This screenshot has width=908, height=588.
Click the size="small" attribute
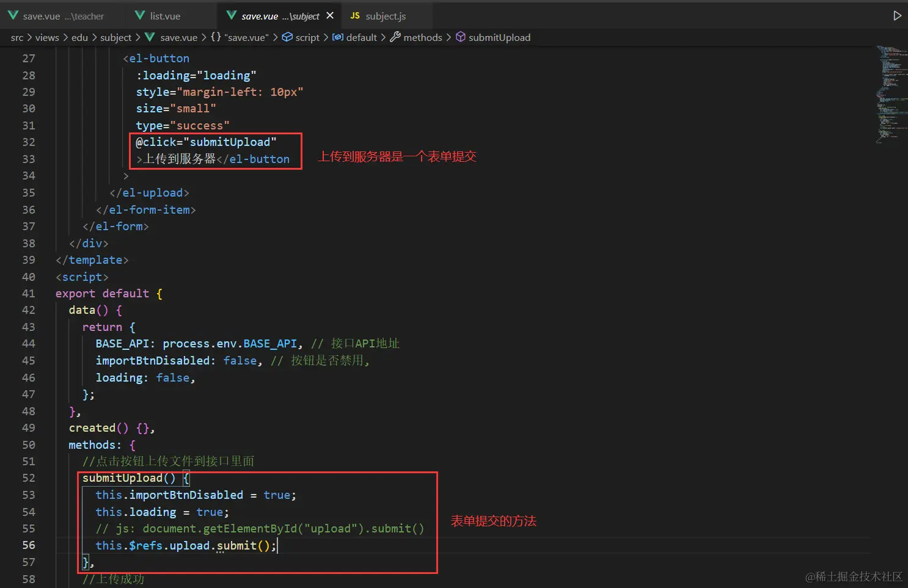(x=176, y=109)
